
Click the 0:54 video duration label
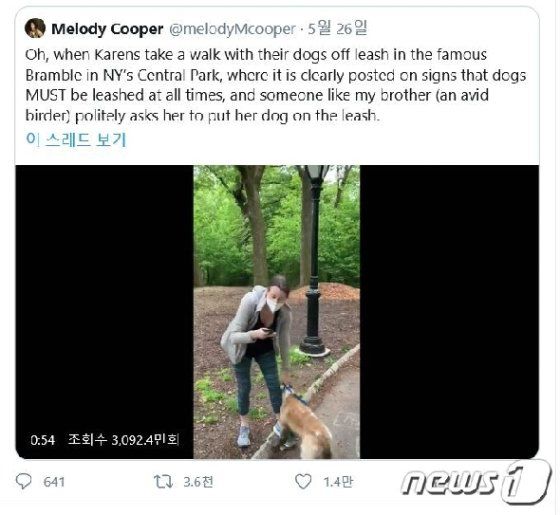pos(42,440)
